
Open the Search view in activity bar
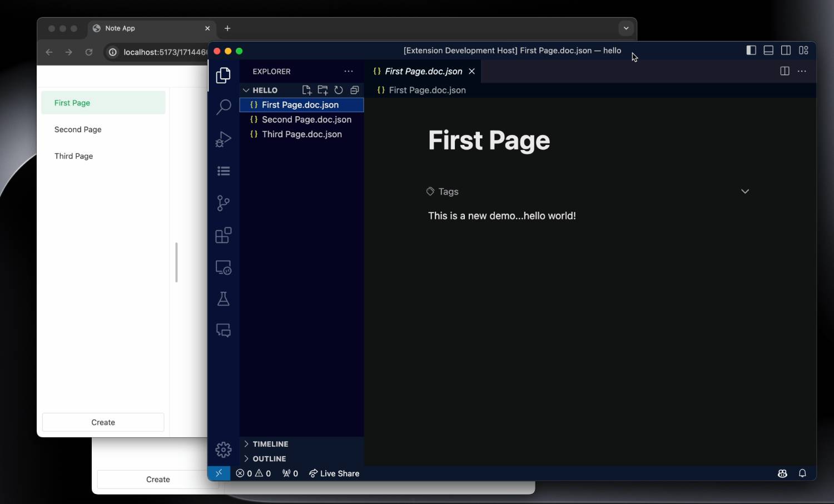click(224, 107)
